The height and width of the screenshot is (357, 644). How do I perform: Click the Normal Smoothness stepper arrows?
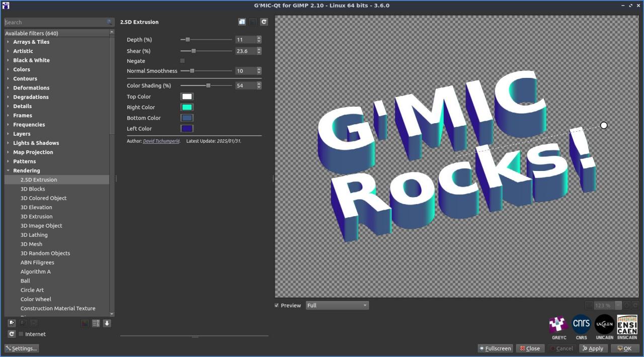259,71
